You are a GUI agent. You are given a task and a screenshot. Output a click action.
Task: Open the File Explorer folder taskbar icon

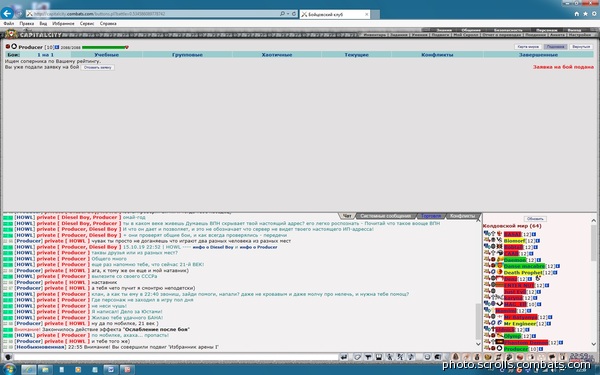[45, 369]
